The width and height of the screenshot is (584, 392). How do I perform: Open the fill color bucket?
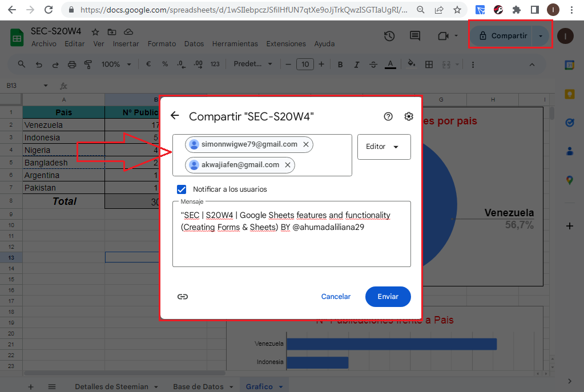click(x=411, y=64)
